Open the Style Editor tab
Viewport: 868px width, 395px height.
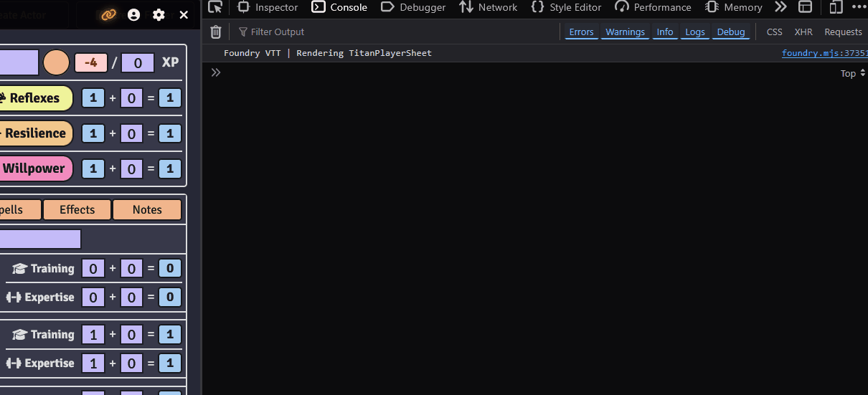coord(566,7)
